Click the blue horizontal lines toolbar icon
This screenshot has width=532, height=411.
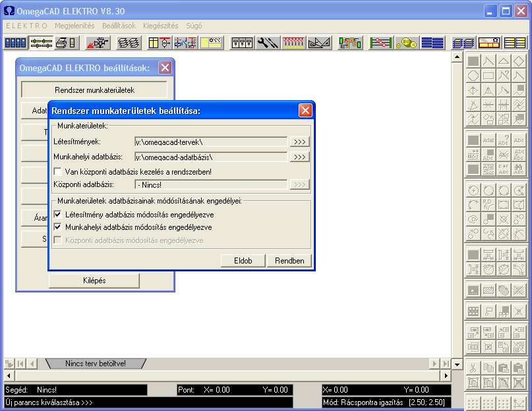(x=432, y=43)
